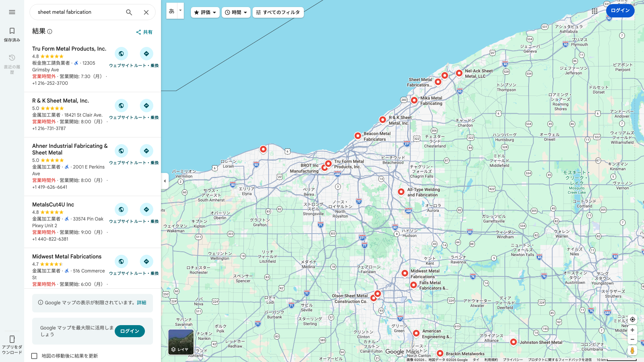The width and height of the screenshot is (644, 362).
Task: Zoom in with the plus button
Action: (632, 330)
